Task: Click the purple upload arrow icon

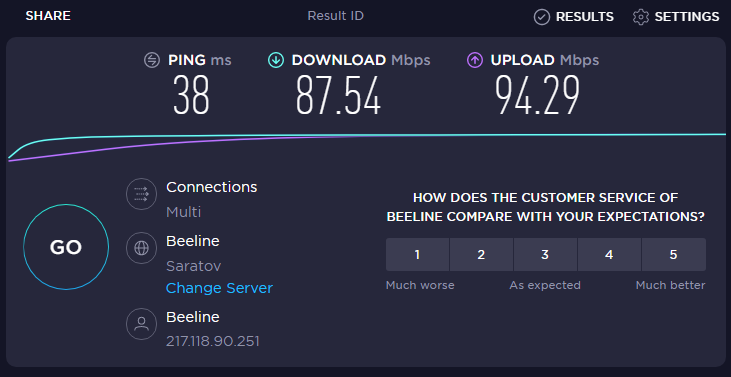Action: pyautogui.click(x=475, y=60)
